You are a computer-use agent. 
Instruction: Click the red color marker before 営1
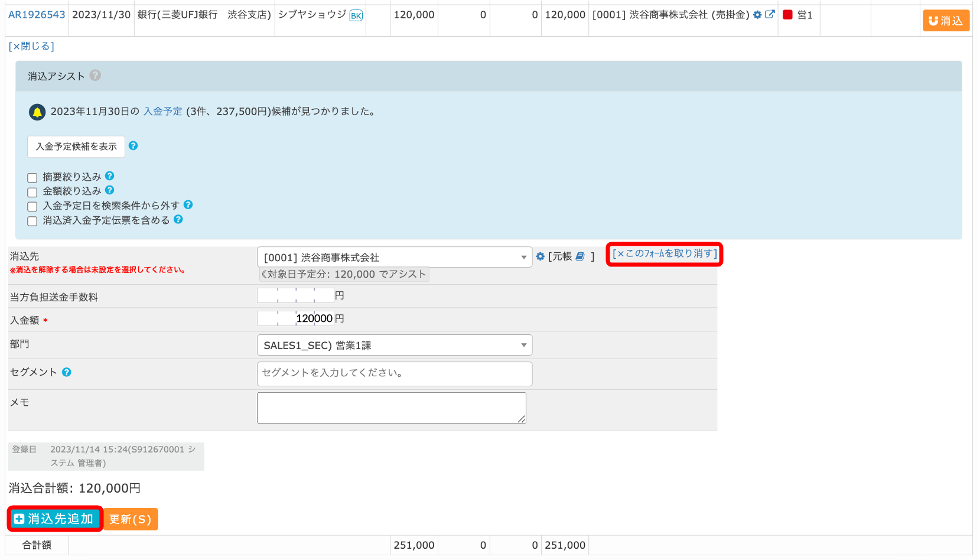coord(787,15)
